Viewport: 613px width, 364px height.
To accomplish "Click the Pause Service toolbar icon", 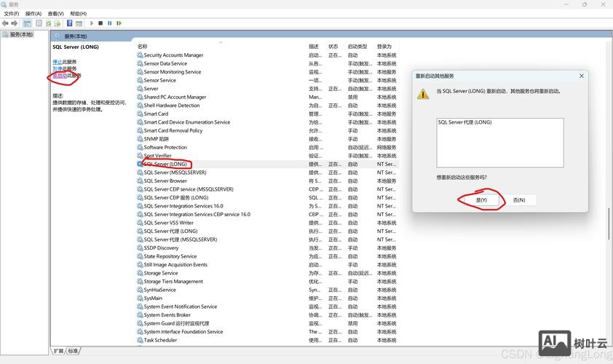I will (110, 23).
